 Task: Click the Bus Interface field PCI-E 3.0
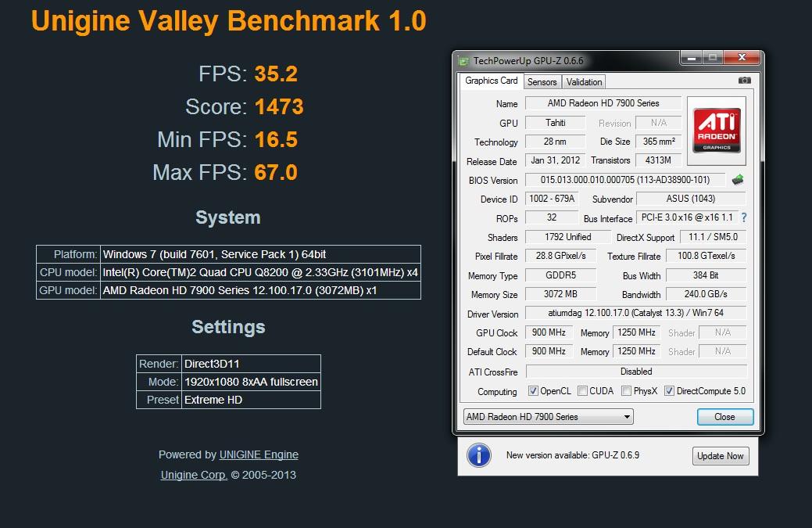coord(687,217)
